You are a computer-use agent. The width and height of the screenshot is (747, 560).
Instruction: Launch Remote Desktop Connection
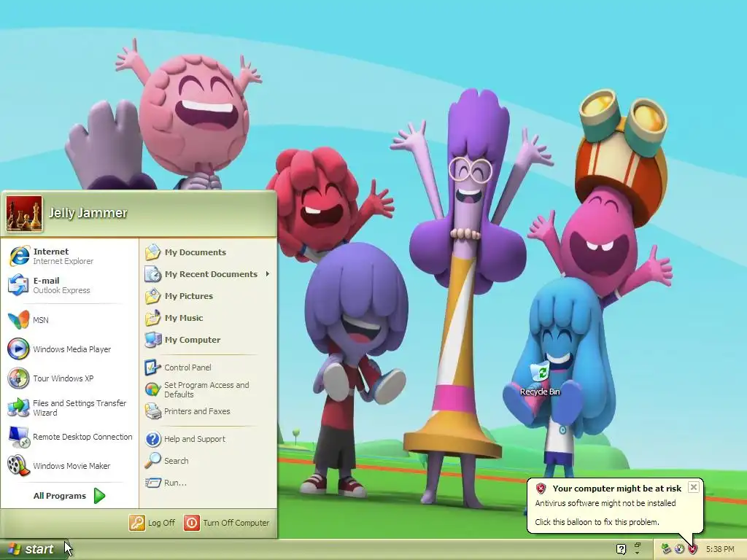(69, 437)
